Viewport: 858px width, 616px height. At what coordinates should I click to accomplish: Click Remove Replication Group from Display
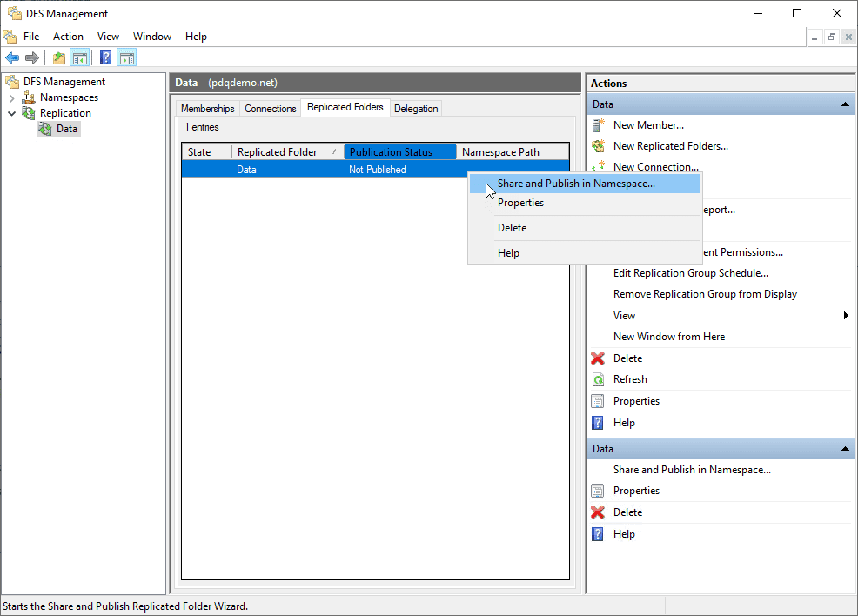tap(705, 294)
